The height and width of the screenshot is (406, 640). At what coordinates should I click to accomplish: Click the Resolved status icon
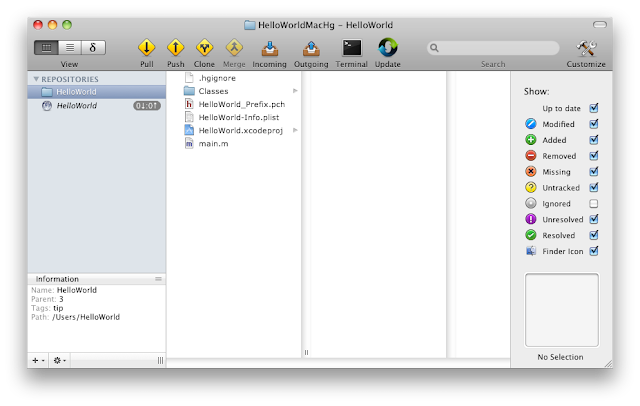531,235
